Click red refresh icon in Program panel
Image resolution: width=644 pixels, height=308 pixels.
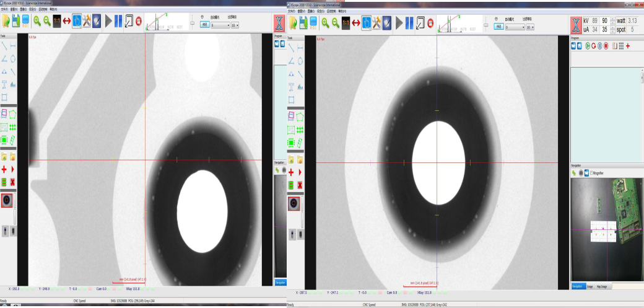pos(593,46)
